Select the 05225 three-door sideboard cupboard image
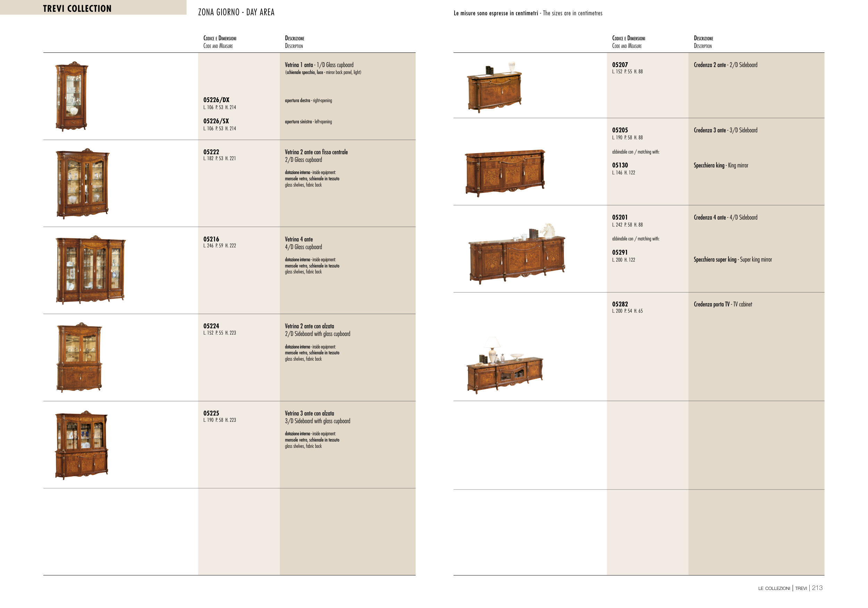Viewport: 868px width, 608px height. point(82,445)
